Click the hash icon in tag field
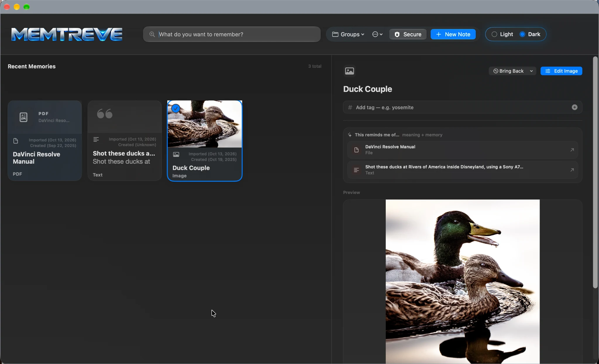Viewport: 599px width, 364px height. point(350,108)
